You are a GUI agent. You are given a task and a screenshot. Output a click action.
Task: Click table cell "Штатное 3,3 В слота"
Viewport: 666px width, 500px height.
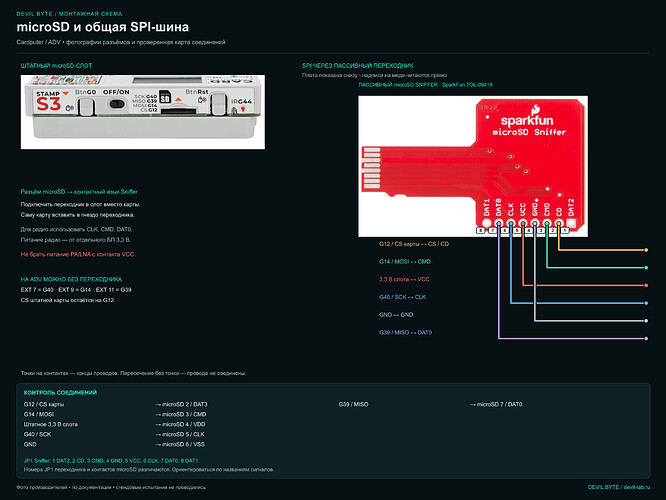click(51, 424)
